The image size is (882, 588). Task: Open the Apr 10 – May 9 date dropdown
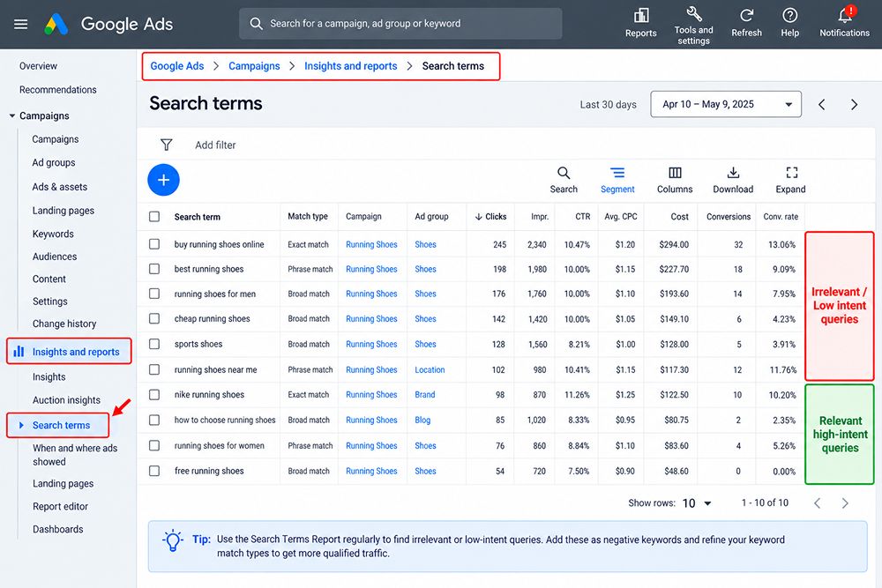[726, 104]
